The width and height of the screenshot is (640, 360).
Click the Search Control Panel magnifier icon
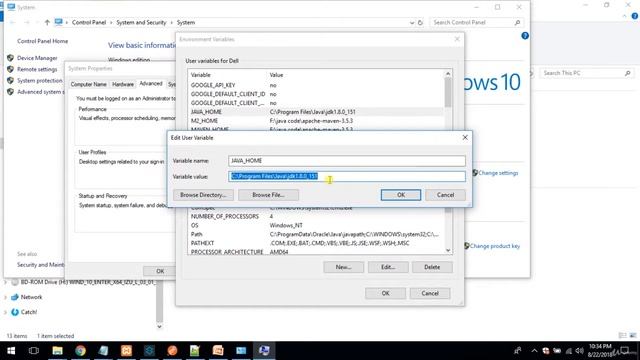click(517, 22)
